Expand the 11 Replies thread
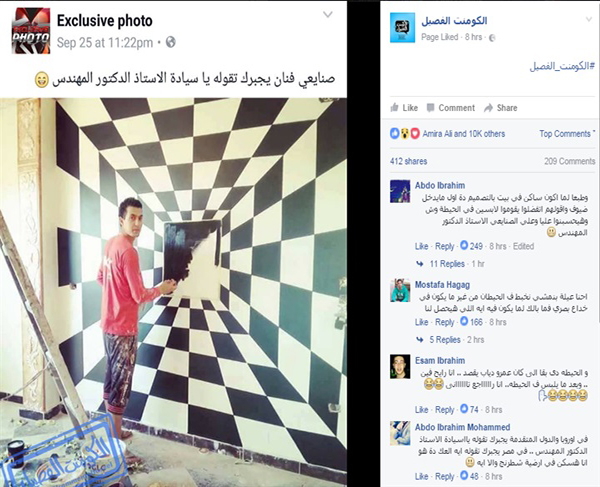 (447, 264)
